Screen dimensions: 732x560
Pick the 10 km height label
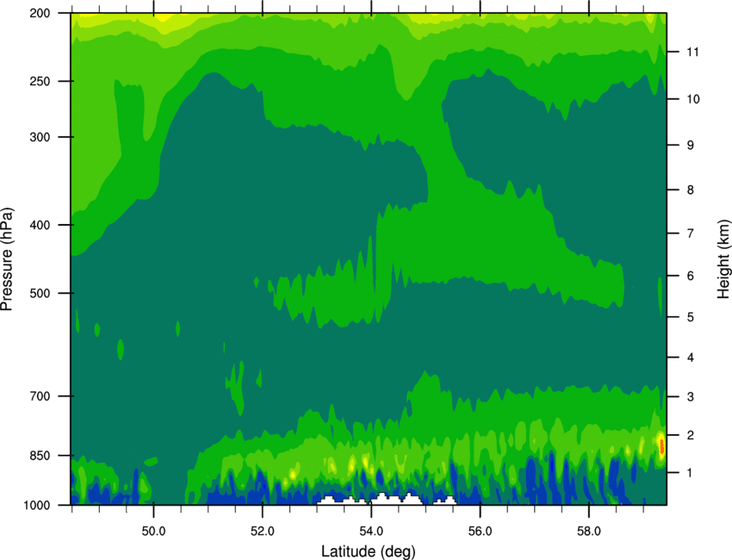click(693, 99)
